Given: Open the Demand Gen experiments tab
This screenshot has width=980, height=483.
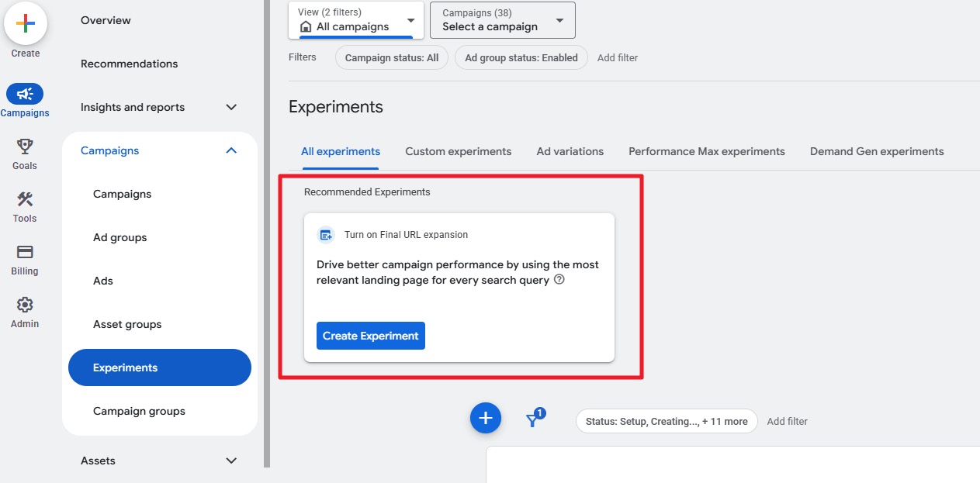Looking at the screenshot, I should [x=876, y=151].
